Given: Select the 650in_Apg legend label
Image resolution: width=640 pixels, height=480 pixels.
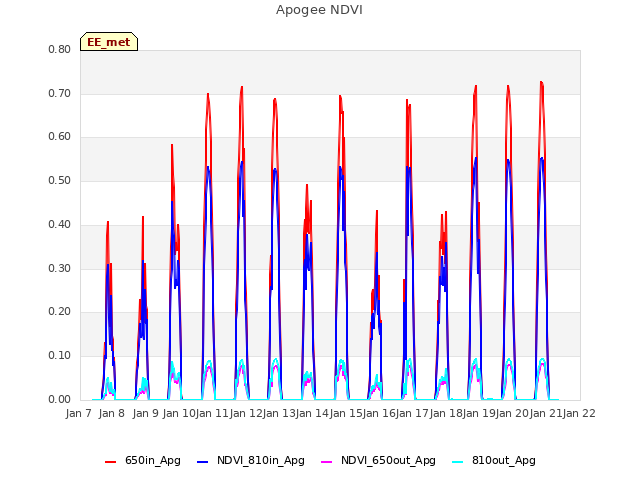Looking at the screenshot, I should tap(153, 460).
